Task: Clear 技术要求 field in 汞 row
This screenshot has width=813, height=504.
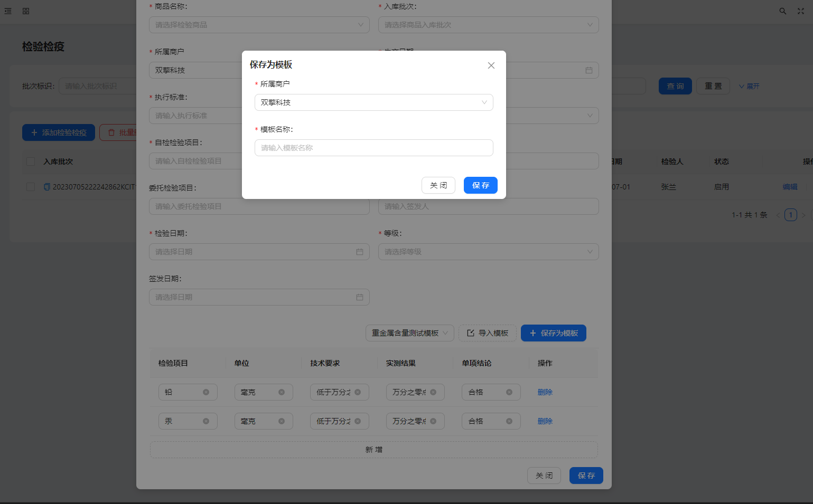Action: pos(358,421)
